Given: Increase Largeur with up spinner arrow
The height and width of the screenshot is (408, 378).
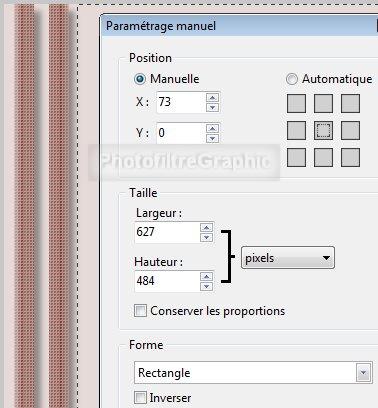Looking at the screenshot, I should (x=206, y=227).
